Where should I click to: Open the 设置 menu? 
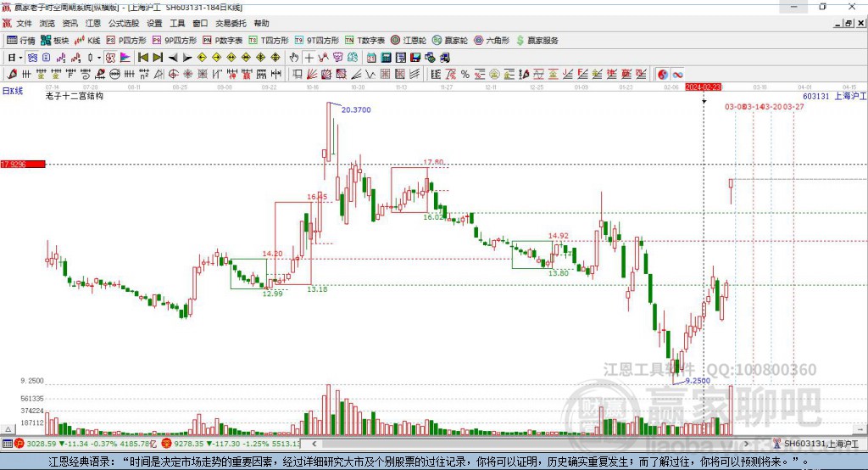154,23
